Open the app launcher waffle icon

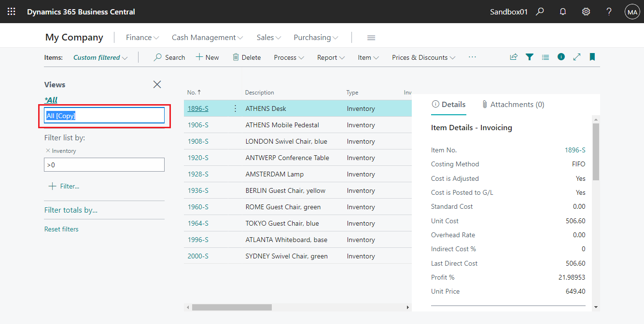pyautogui.click(x=11, y=11)
